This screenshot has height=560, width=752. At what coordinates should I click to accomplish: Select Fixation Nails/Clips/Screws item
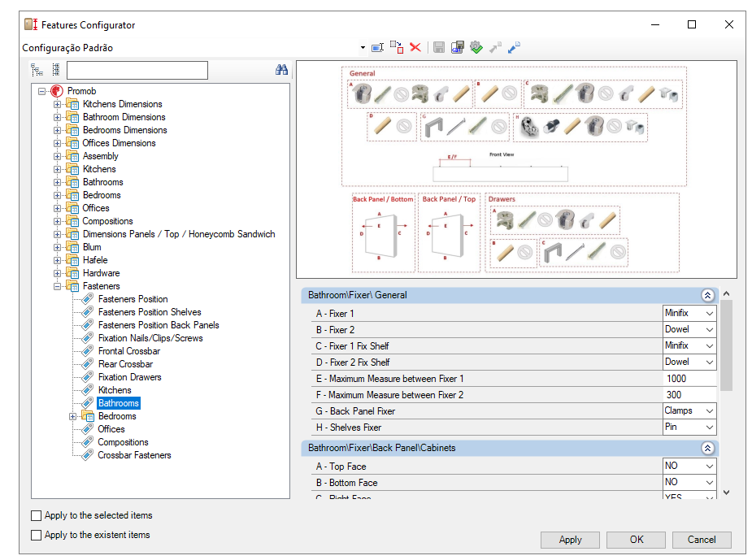coord(150,338)
